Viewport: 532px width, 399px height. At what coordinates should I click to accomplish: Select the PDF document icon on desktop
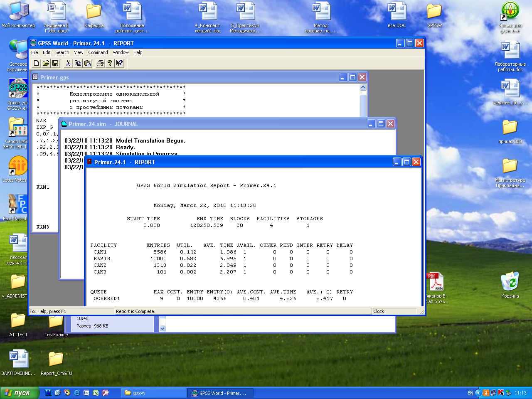(436, 288)
